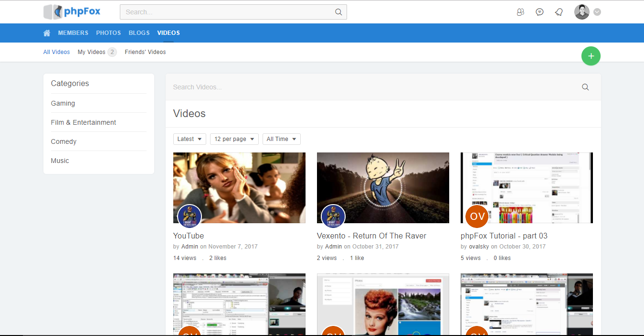The width and height of the screenshot is (644, 336).
Task: Open the 12 per page dropdown
Action: pos(234,139)
